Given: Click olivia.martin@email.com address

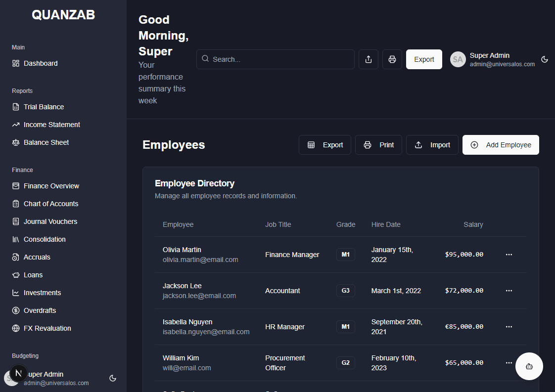Looking at the screenshot, I should (200, 260).
